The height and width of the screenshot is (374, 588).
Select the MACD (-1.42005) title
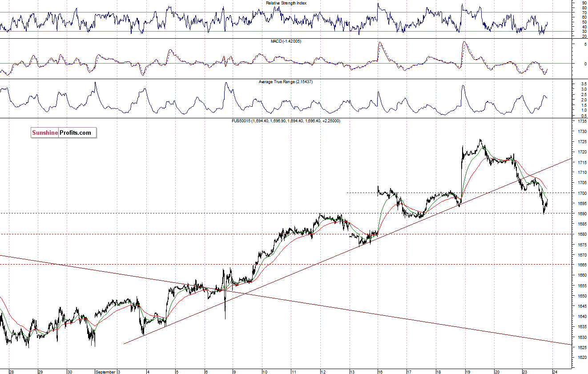pyautogui.click(x=286, y=41)
